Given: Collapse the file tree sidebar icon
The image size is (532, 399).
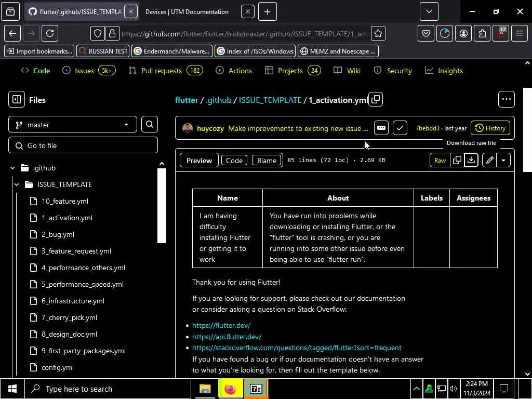Looking at the screenshot, I should click(16, 99).
